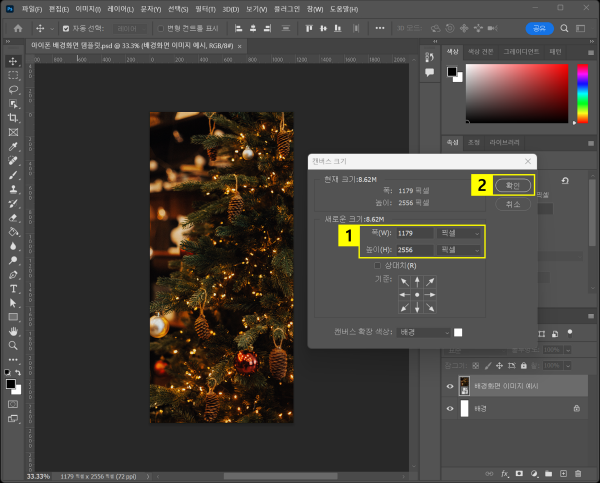Select the Lasso tool
This screenshot has height=483, width=600.
point(13,90)
